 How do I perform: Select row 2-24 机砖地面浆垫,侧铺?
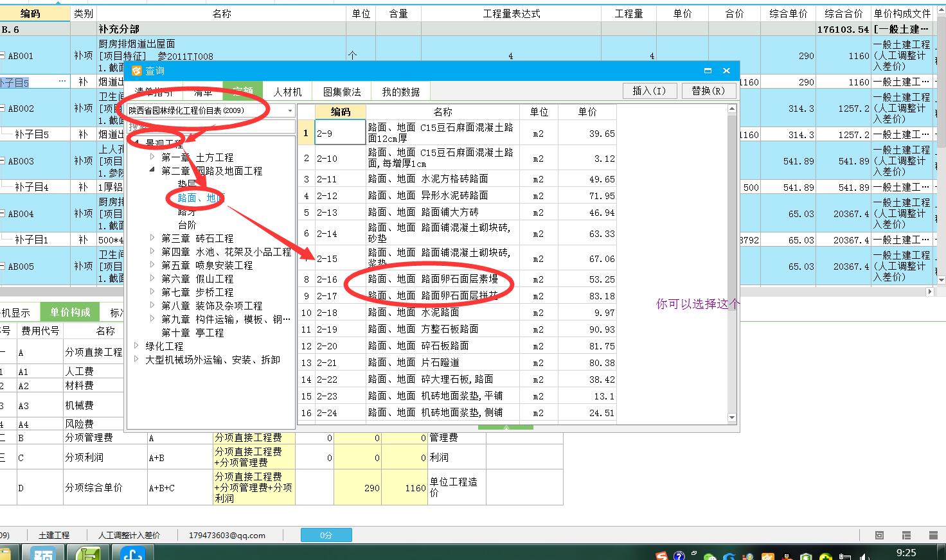(457, 413)
